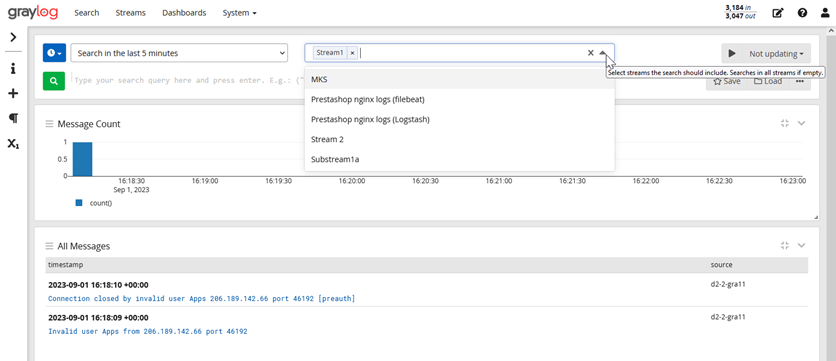The width and height of the screenshot is (836, 361).
Task: Open the Message Count widget actions chevron
Action: point(801,123)
